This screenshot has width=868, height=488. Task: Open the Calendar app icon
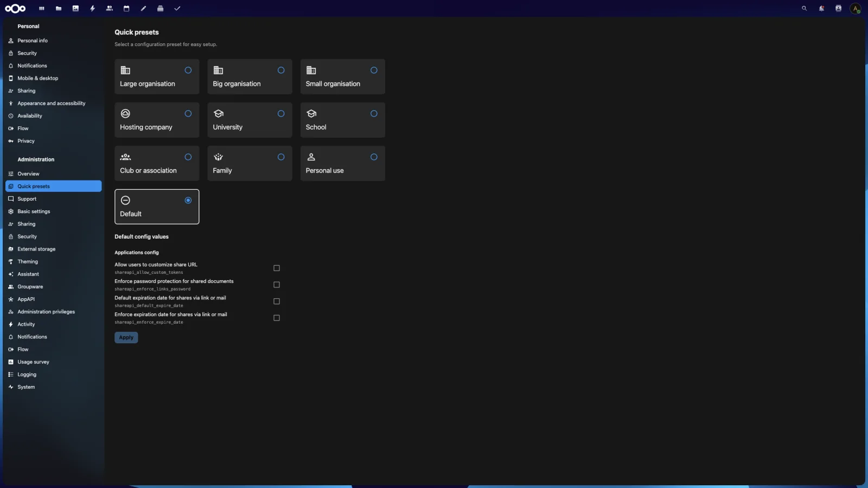pos(126,8)
